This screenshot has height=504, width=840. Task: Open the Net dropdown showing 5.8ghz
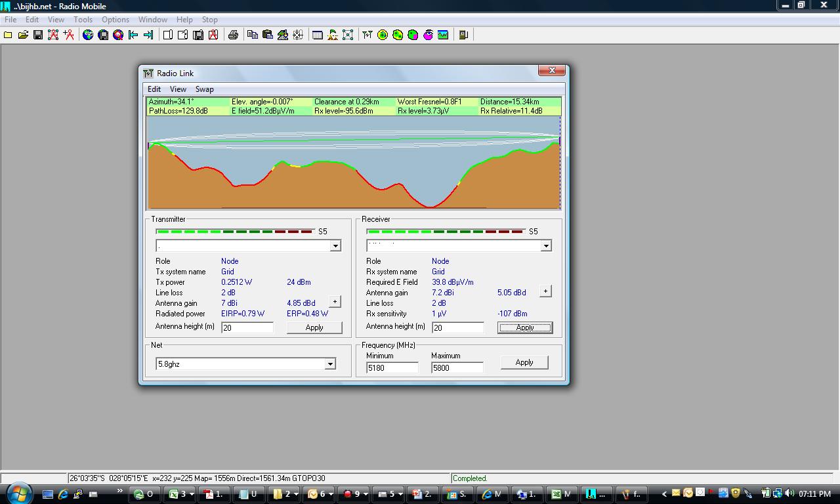(330, 364)
